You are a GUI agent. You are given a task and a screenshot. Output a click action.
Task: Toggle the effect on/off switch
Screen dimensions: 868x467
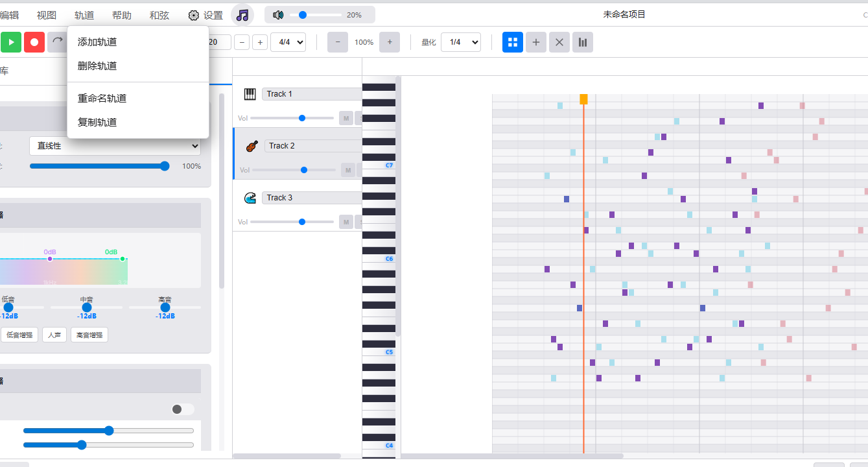click(x=183, y=409)
